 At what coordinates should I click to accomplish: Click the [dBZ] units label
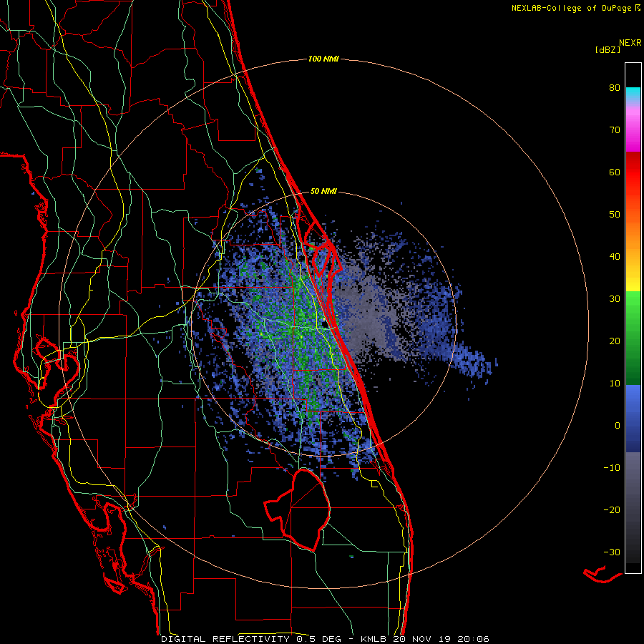click(x=608, y=49)
